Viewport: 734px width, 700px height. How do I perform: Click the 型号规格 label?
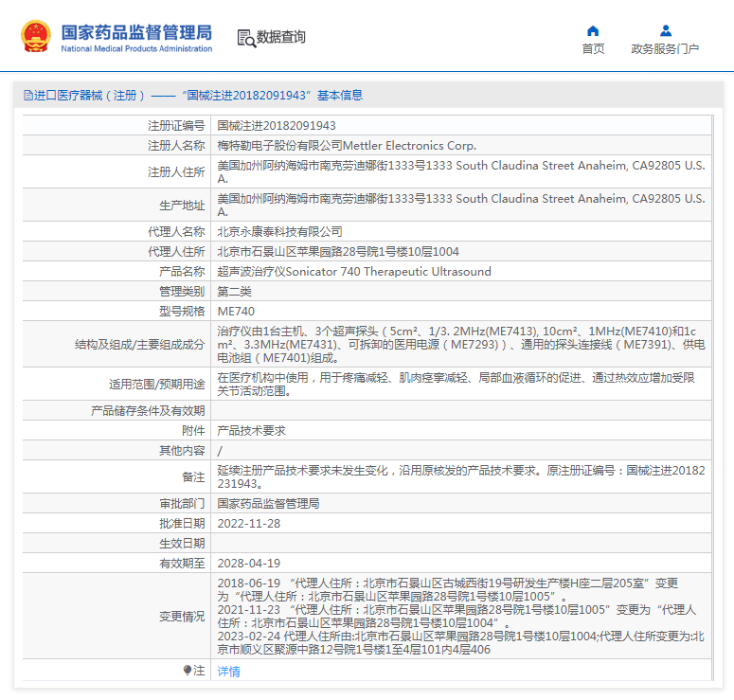tap(182, 312)
